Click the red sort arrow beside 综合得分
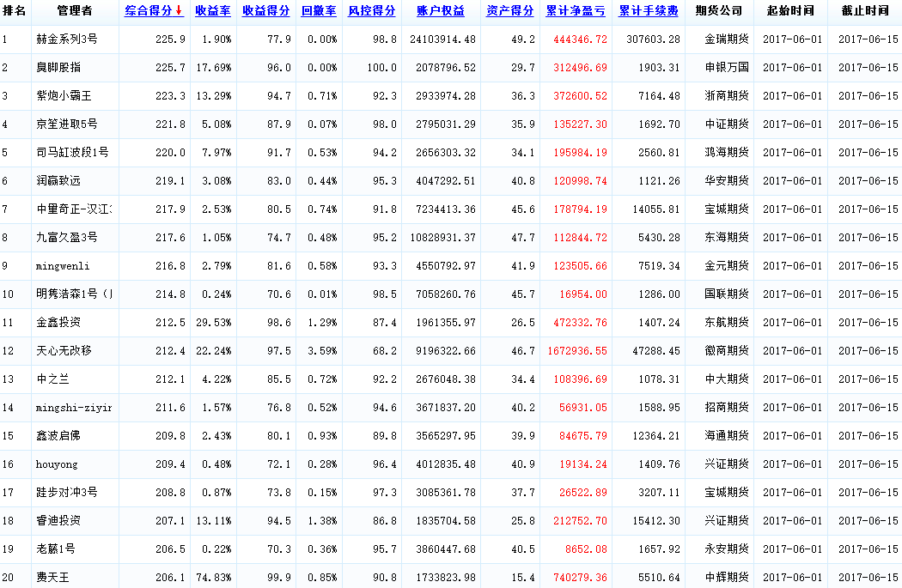 179,11
